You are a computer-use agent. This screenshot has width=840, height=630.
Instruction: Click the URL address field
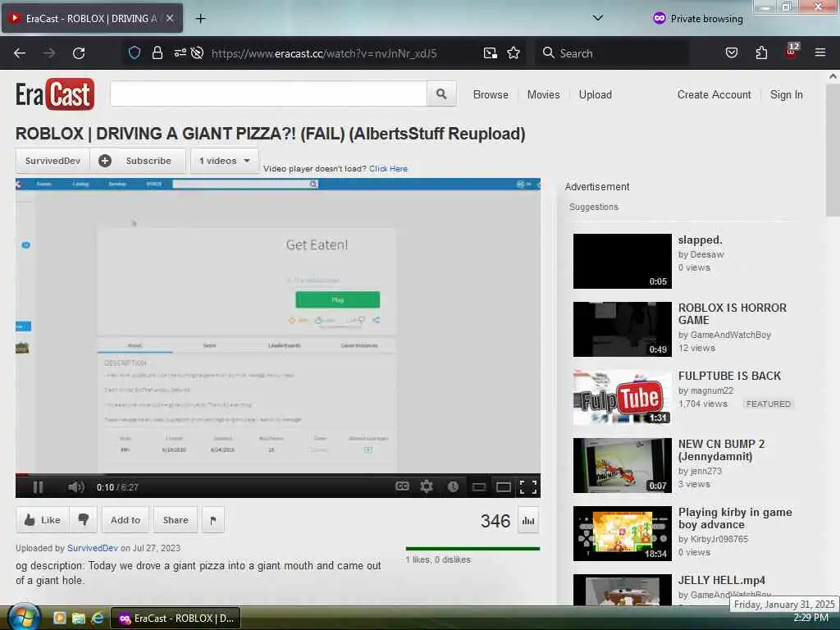coord(324,53)
